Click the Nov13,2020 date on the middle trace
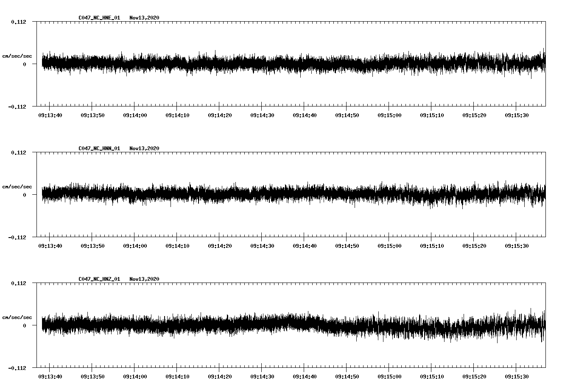 tap(144, 148)
